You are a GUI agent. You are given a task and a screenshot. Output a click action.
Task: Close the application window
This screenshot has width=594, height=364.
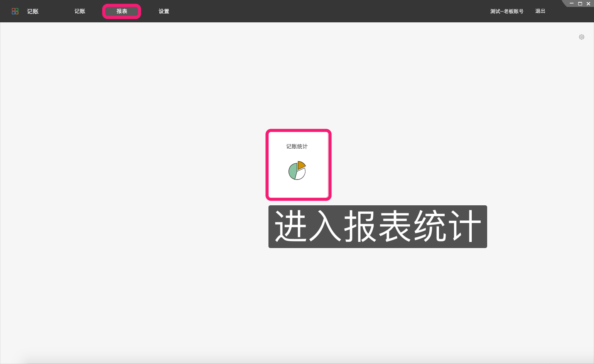(589, 3)
